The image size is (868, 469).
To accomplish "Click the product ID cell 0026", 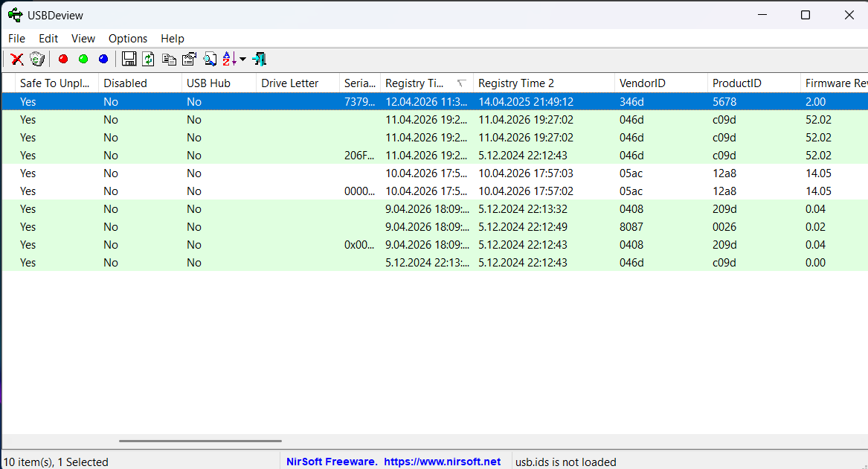I will tap(724, 227).
